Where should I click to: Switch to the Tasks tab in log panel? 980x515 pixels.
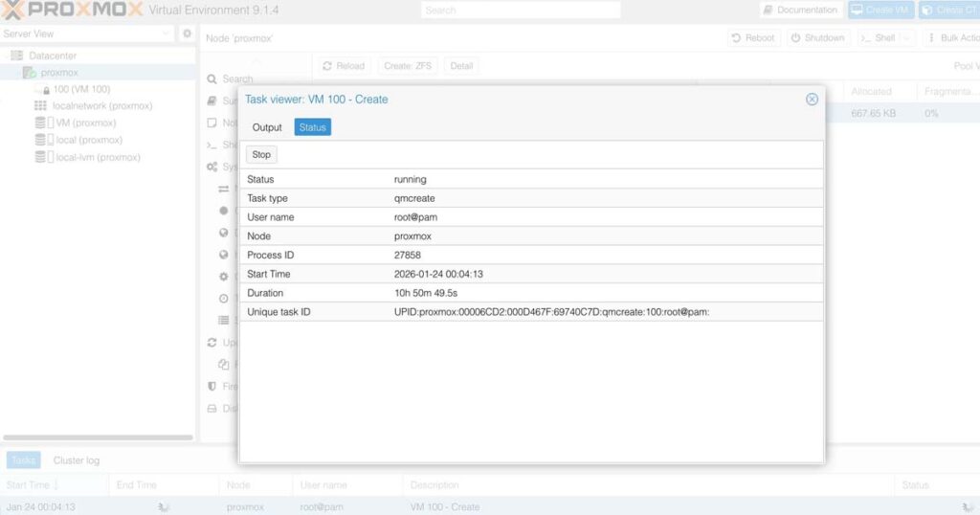pyautogui.click(x=24, y=460)
